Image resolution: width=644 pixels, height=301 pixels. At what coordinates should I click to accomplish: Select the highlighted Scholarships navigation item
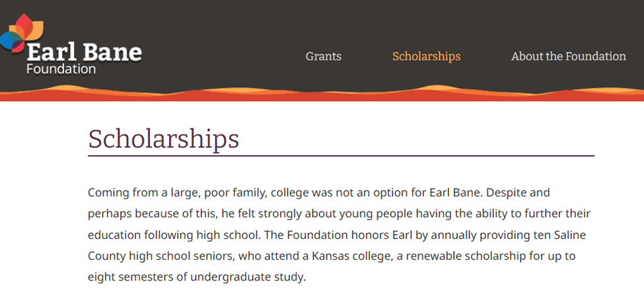pos(426,56)
